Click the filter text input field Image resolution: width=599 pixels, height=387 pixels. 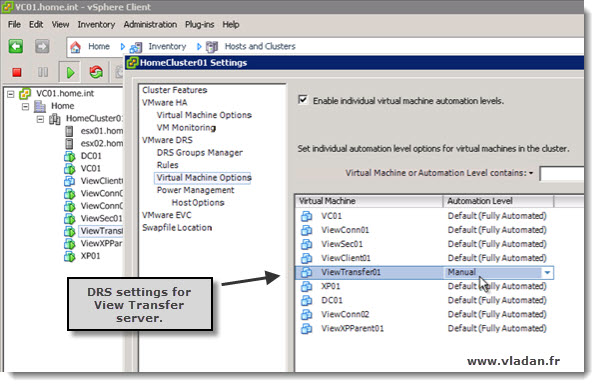click(562, 174)
